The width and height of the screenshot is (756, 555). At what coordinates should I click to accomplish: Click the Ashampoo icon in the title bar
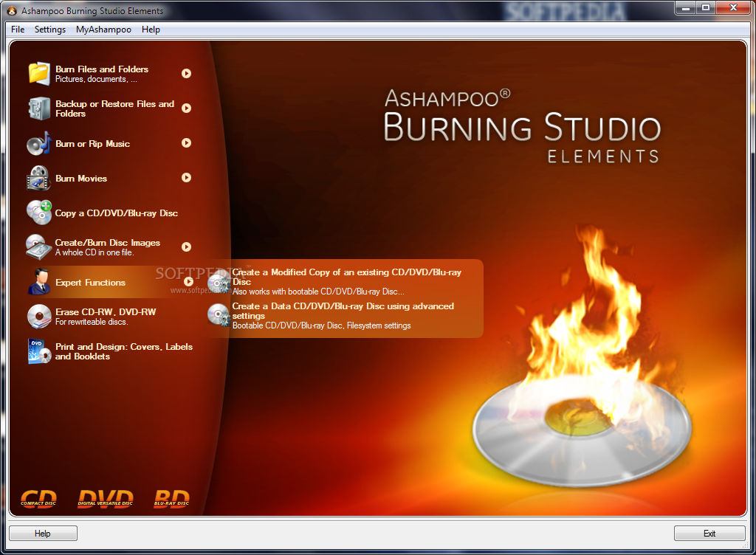pos(12,10)
